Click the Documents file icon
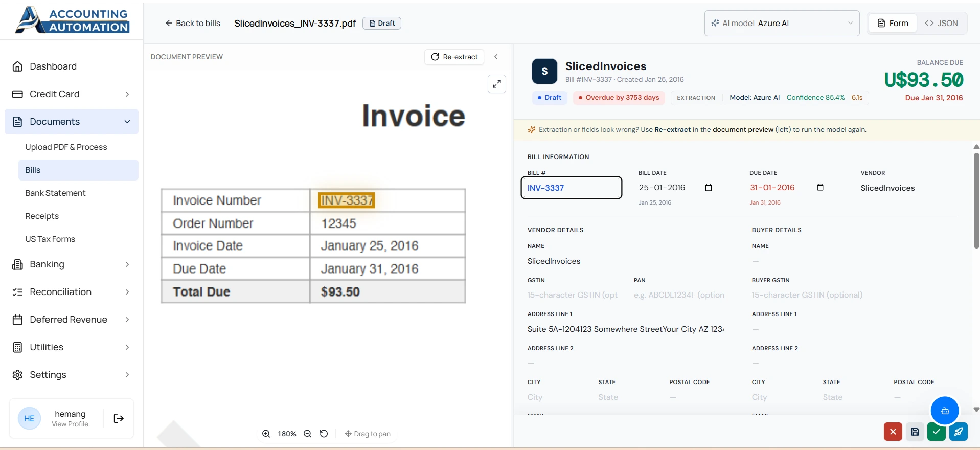Image resolution: width=980 pixels, height=450 pixels. pos(17,122)
